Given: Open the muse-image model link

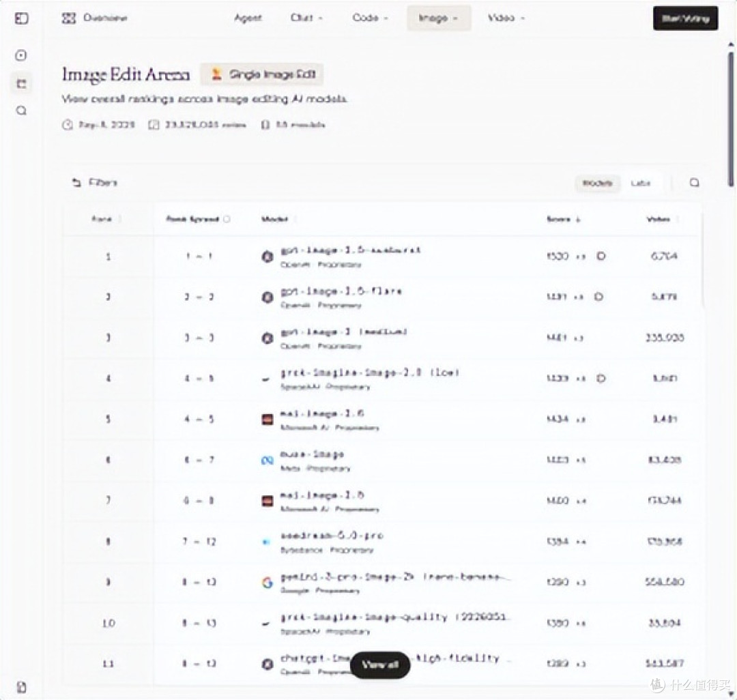Looking at the screenshot, I should pyautogui.click(x=312, y=454).
